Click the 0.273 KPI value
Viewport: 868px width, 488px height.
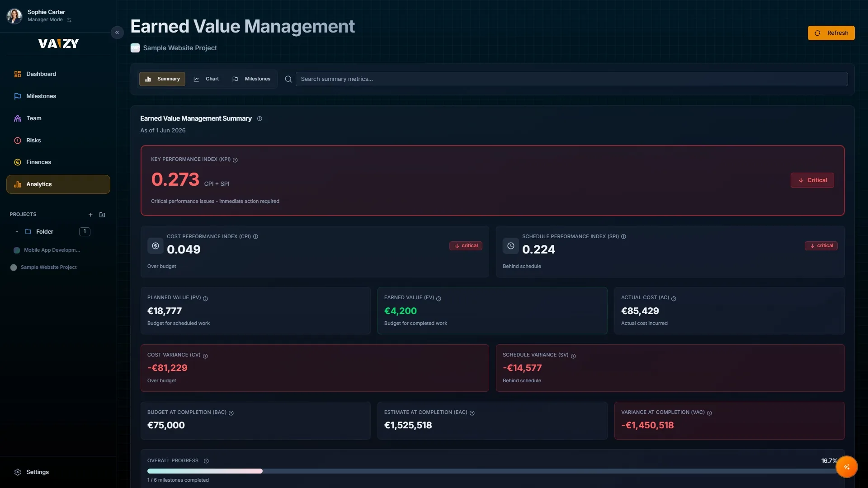(175, 179)
